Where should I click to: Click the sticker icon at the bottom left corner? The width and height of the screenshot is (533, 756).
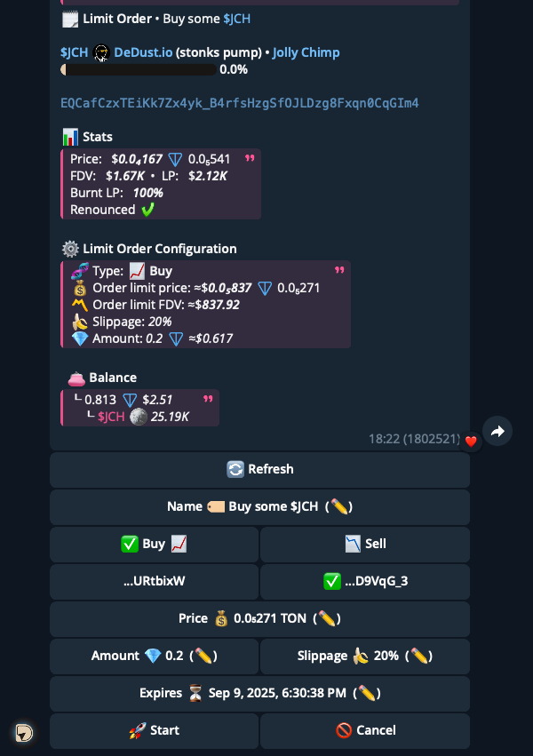24,733
